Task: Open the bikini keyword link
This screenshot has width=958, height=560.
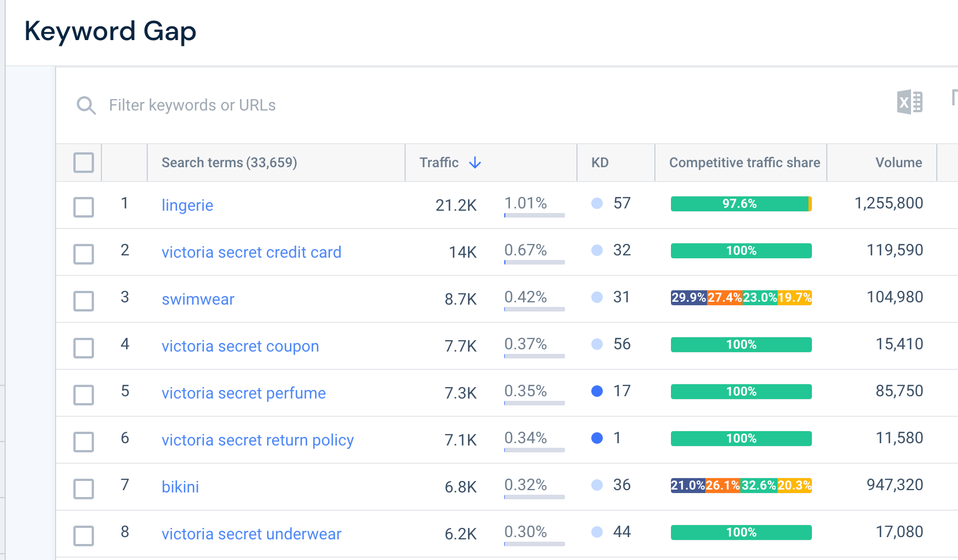Action: click(x=180, y=487)
